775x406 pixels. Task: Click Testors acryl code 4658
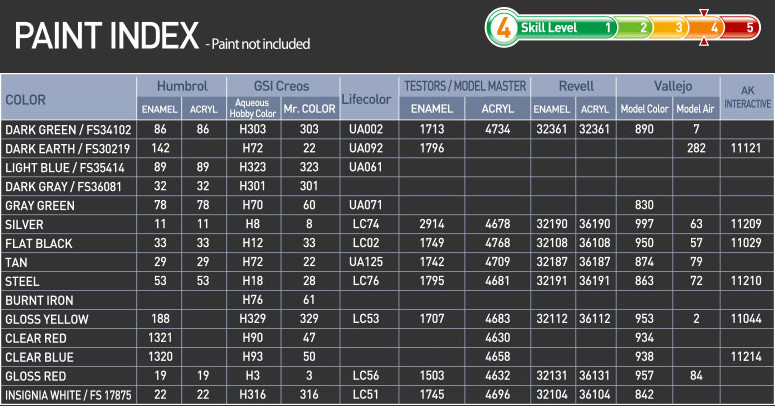click(498, 356)
